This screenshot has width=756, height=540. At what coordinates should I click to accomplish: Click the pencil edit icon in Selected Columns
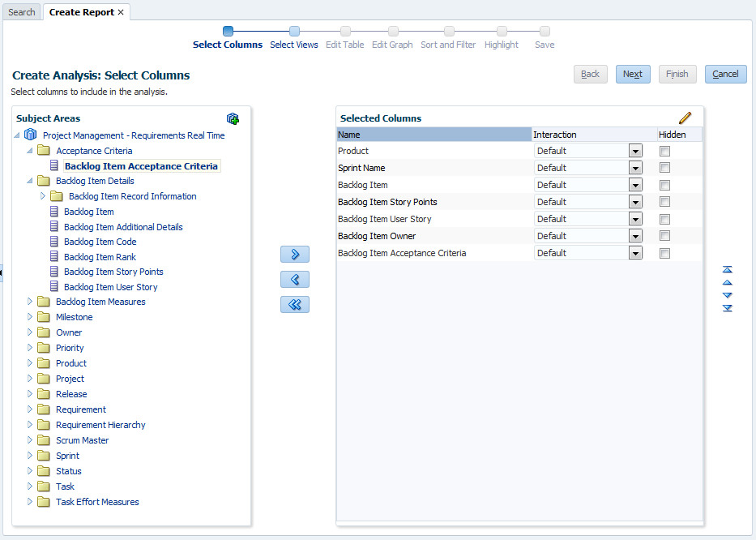pyautogui.click(x=686, y=118)
